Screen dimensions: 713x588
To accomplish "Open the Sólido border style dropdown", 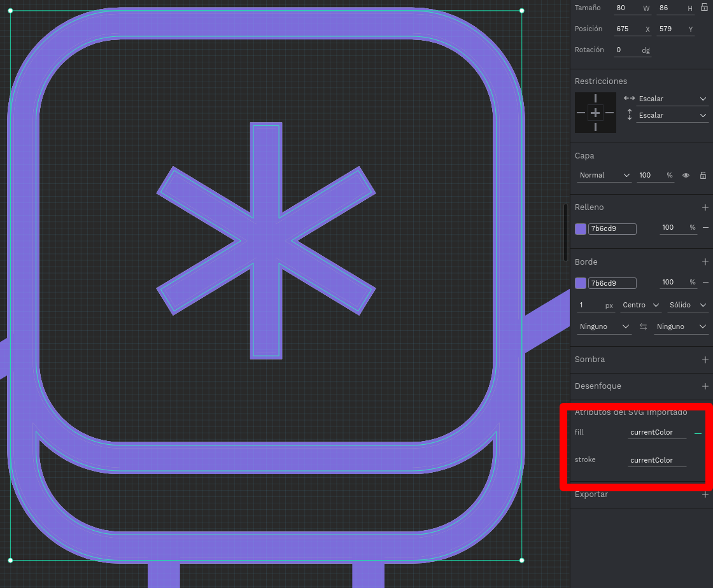I will coord(688,305).
